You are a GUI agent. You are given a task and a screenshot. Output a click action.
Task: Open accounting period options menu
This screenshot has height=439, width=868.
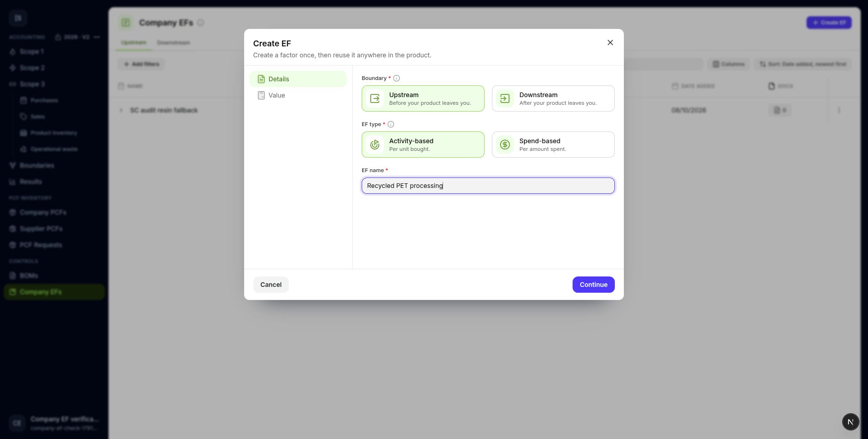97,37
